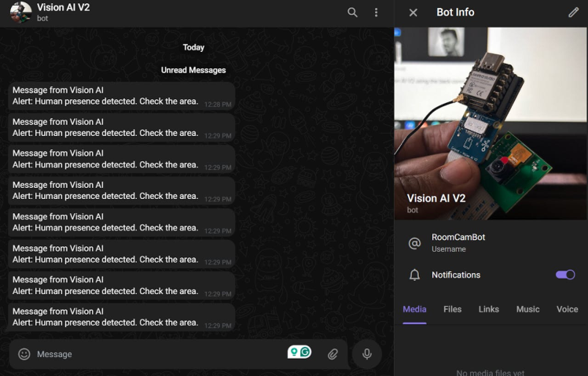View the bot profile photo in Bot Info
The image size is (588, 376).
(491, 123)
